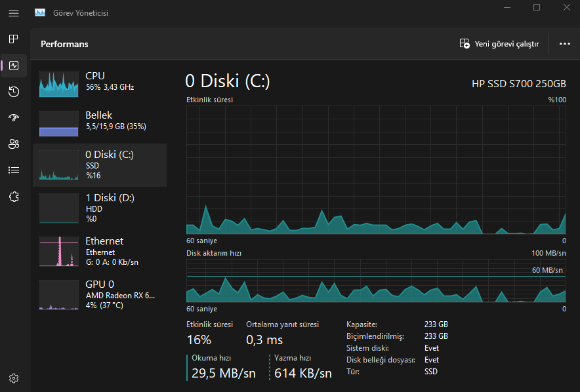580x392 pixels.
Task: Select 1 Diski (D:) HDD entry
Action: (100, 207)
